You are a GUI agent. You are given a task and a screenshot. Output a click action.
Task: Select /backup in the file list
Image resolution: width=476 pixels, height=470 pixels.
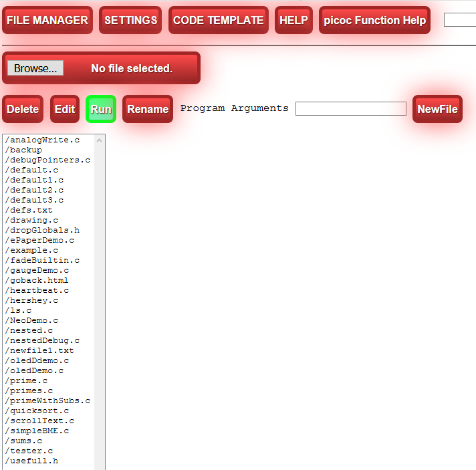tap(49, 150)
